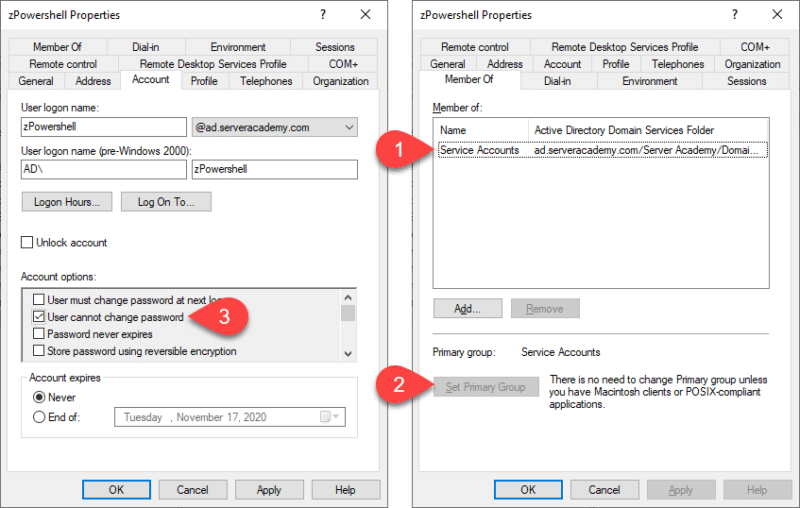Open the Organization tab in right dialog

click(752, 64)
